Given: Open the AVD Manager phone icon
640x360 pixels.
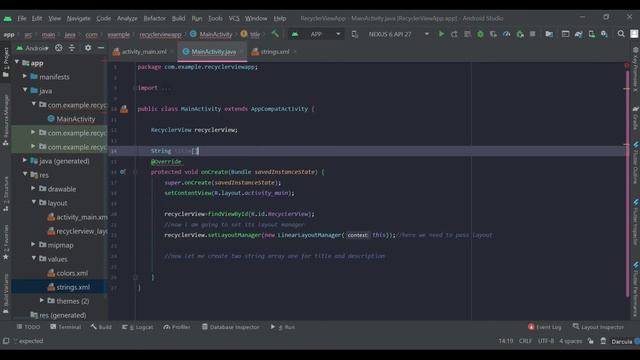Looking at the screenshot, I should point(591,34).
